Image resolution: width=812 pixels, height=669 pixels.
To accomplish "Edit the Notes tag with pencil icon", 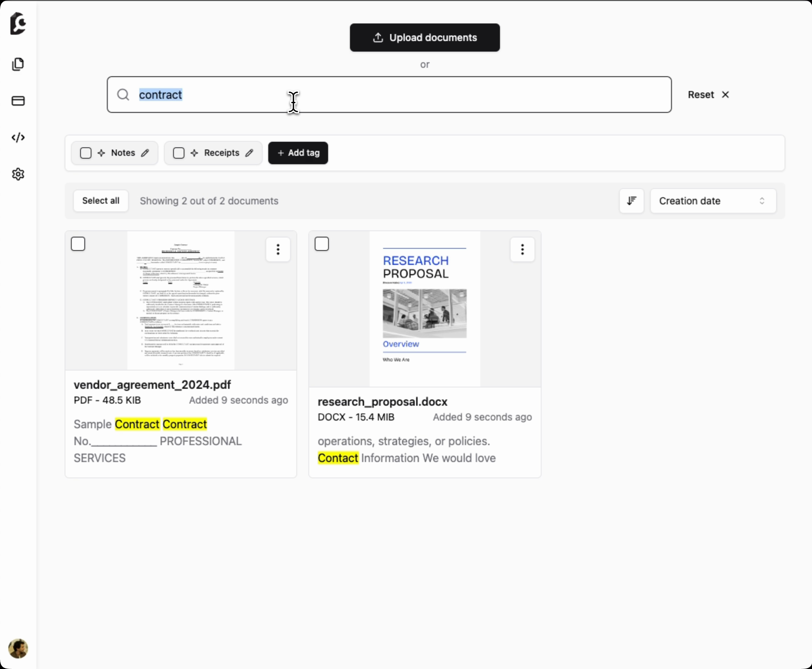I will pos(145,153).
